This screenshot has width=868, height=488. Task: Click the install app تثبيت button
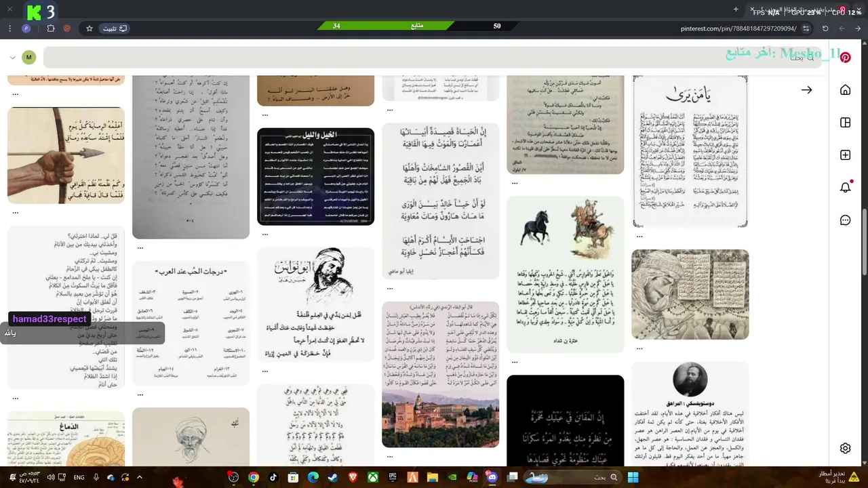point(115,28)
